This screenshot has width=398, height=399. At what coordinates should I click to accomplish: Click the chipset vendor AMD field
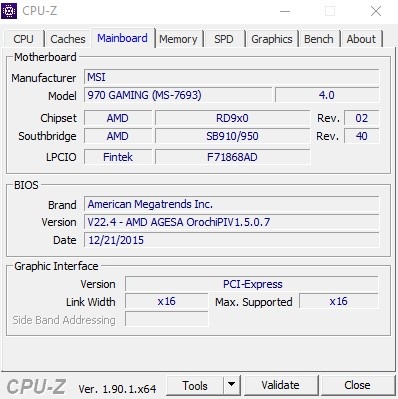click(x=118, y=118)
